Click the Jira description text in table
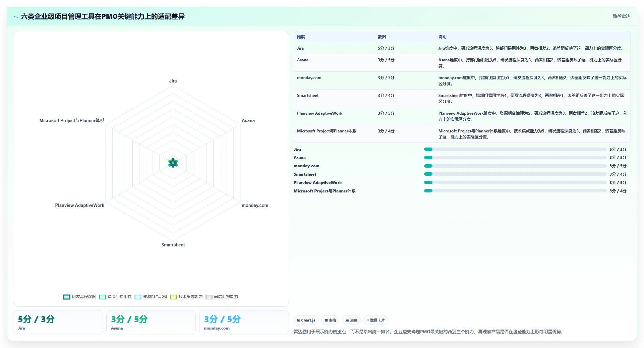644x348 pixels. (x=531, y=48)
